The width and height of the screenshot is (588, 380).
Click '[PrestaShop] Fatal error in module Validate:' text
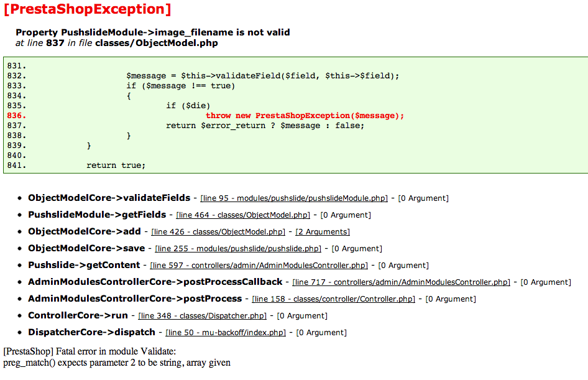(x=90, y=351)
